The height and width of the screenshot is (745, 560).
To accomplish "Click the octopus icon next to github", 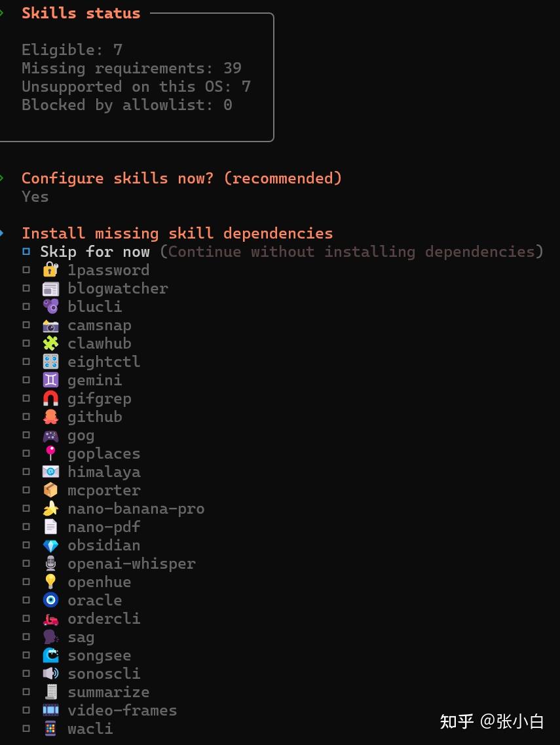I will click(x=50, y=417).
